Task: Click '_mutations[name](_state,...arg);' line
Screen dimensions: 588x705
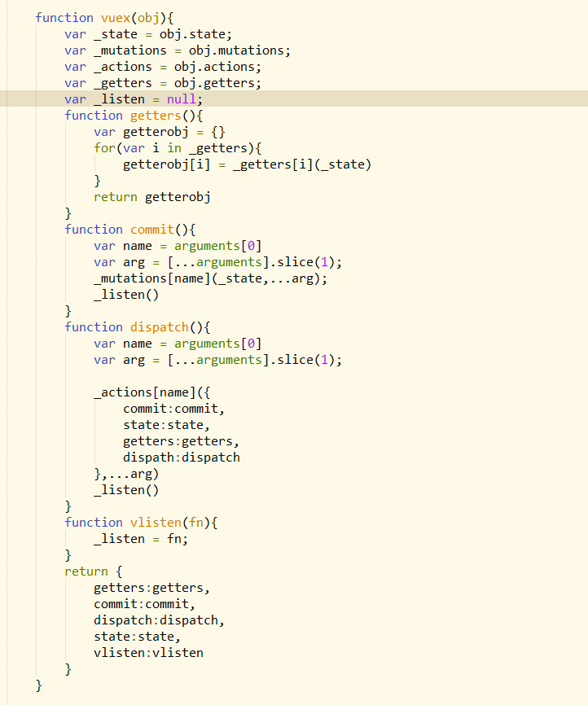Action: tap(211, 278)
